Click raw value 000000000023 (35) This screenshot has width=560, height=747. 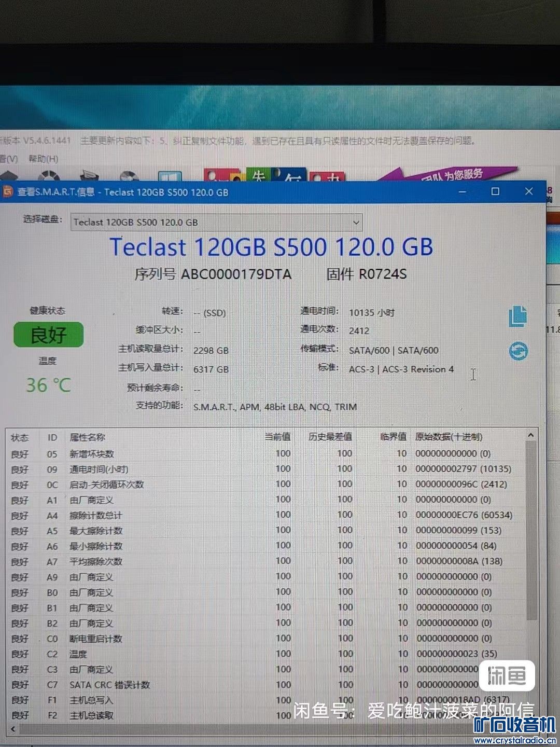coord(457,654)
